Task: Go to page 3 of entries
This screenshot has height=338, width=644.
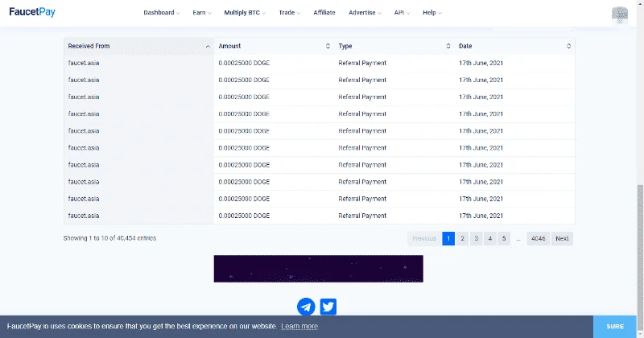Action: coord(477,239)
